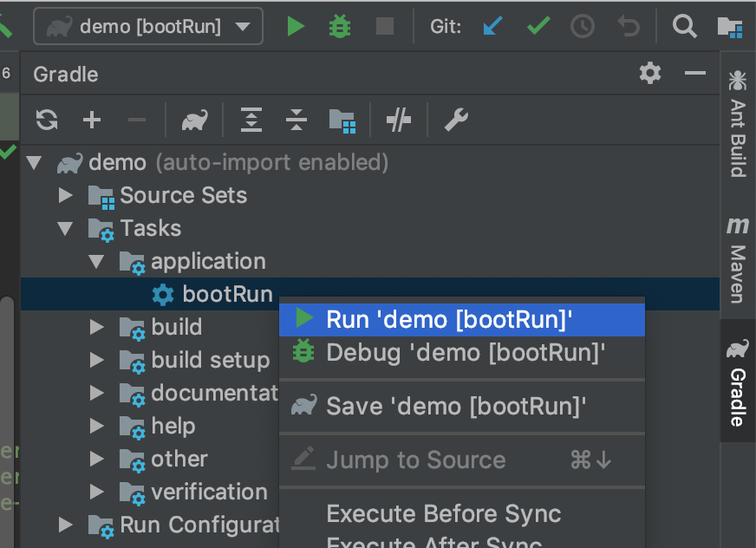This screenshot has height=548, width=756.
Task: Expand the build setup task group
Action: pyautogui.click(x=97, y=360)
